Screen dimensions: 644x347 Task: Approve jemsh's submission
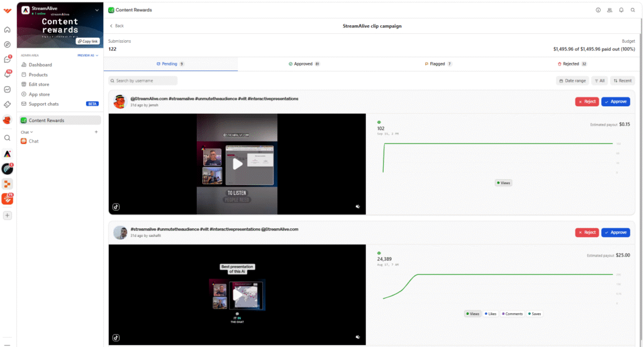pos(616,101)
